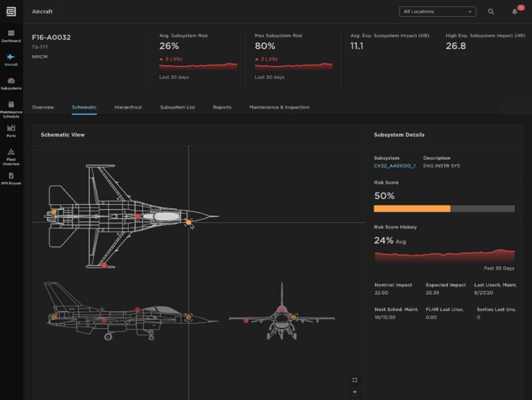Select the red spine marker on the side view

137,310
